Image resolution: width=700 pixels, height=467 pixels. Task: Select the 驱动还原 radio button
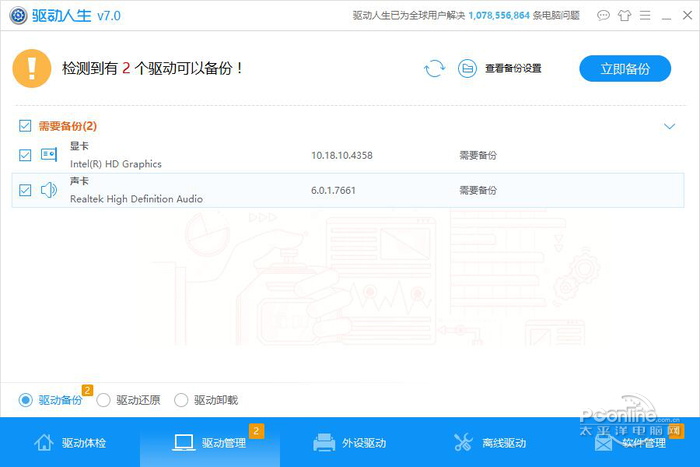click(103, 400)
